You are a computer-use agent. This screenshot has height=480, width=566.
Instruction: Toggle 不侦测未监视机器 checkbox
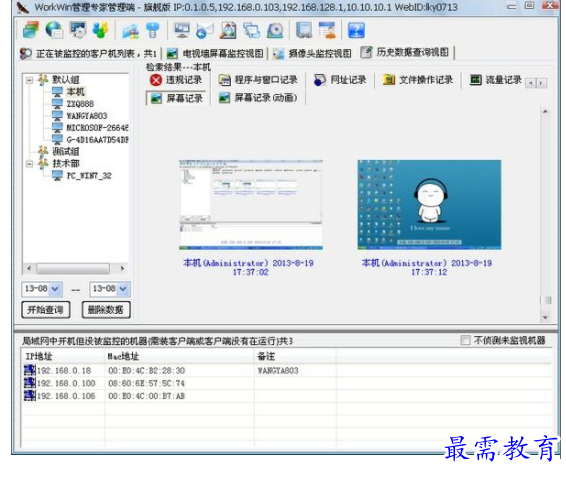[465, 340]
